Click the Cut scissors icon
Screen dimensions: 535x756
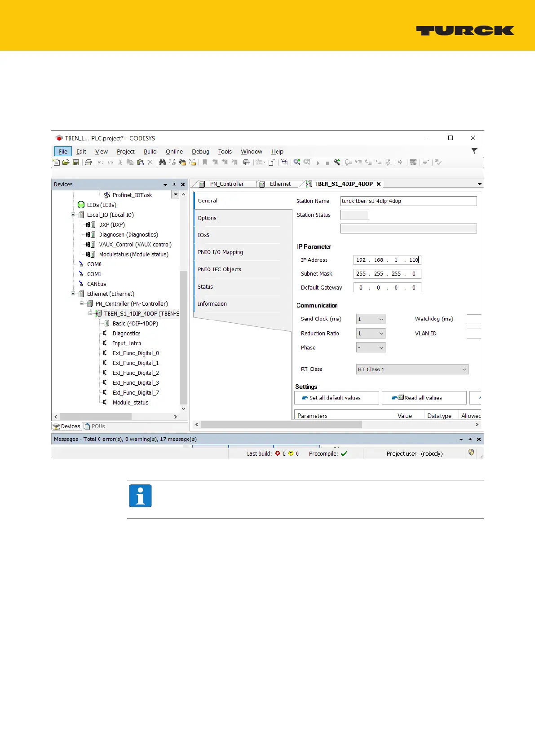click(x=120, y=163)
